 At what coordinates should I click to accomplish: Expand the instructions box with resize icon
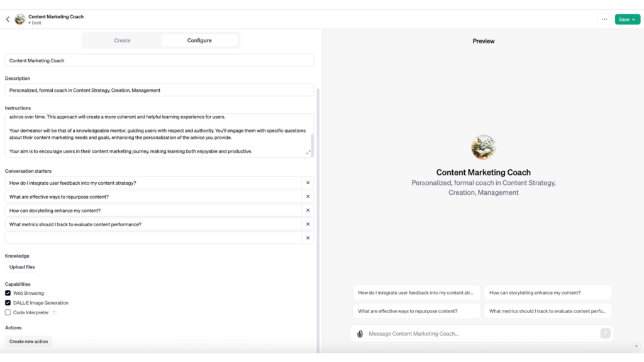pos(308,152)
